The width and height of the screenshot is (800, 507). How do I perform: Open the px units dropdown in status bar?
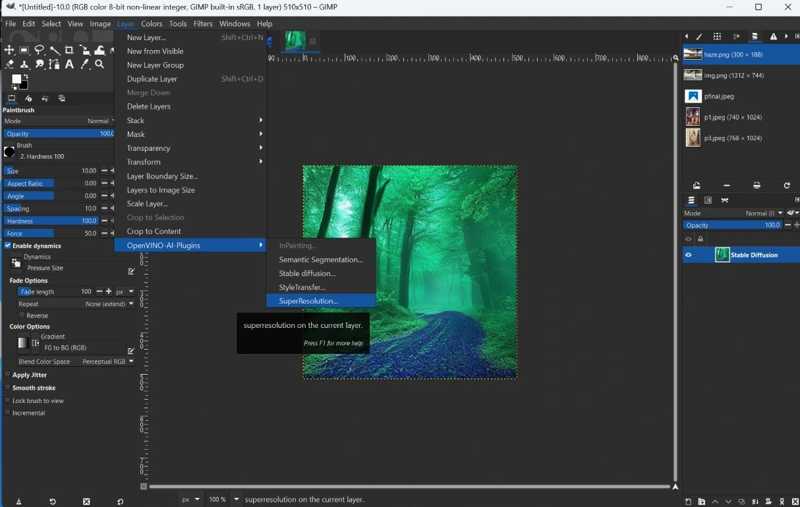point(190,499)
